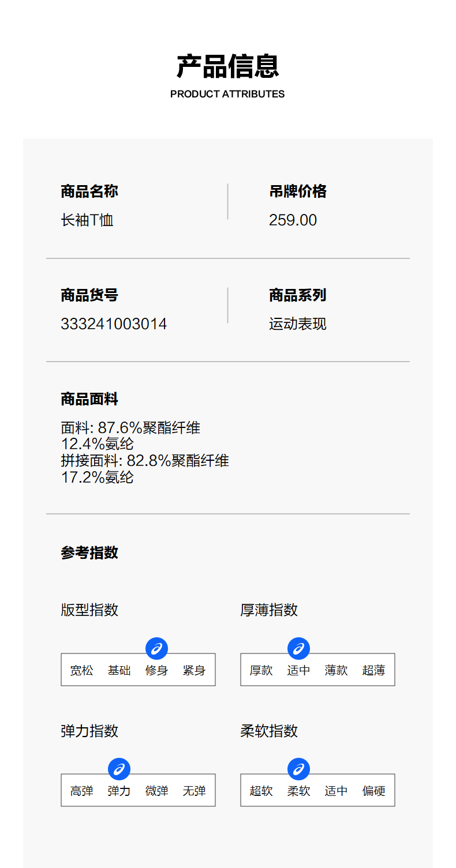
Task: Click the 商品面料 section heading
Action: coord(89,399)
